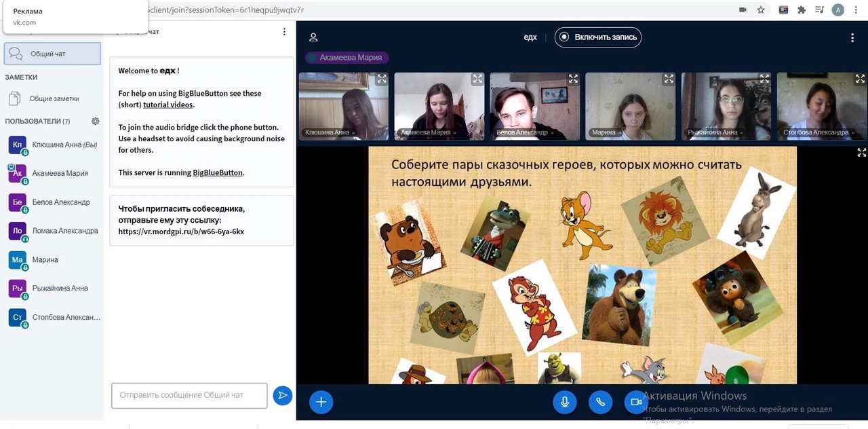This screenshot has height=429, width=868.
Task: Make Столбова Александра webcam fullscreen
Action: tap(860, 79)
